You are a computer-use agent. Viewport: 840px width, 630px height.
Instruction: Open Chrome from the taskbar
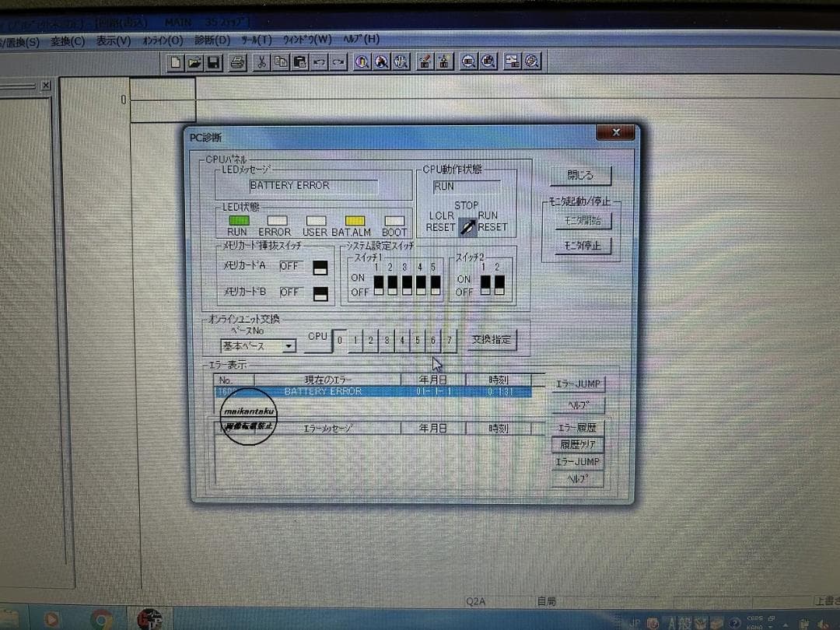coord(100,621)
